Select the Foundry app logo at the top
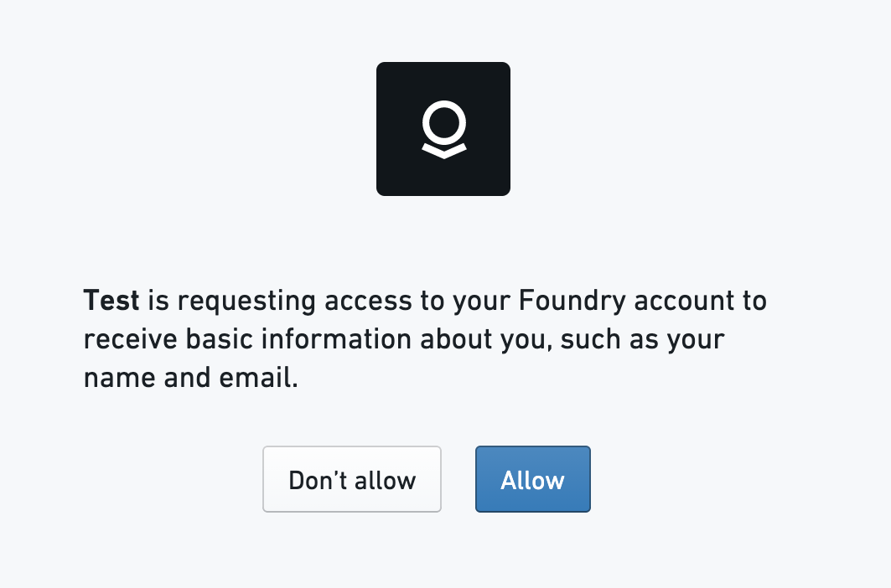 (443, 129)
